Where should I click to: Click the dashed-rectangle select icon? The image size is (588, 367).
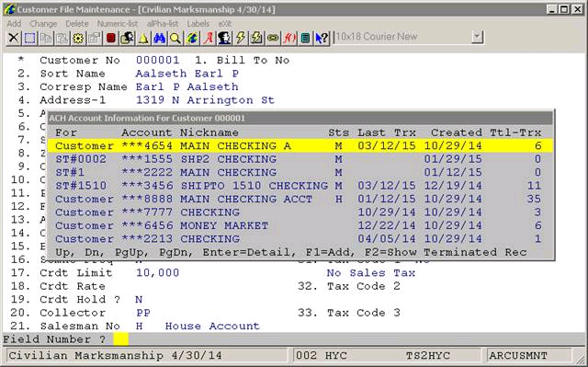point(29,38)
